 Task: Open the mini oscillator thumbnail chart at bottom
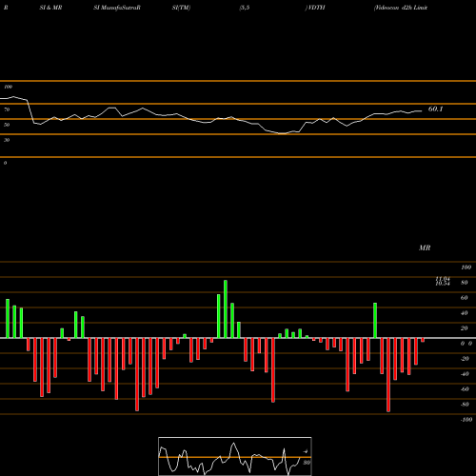click(235, 456)
